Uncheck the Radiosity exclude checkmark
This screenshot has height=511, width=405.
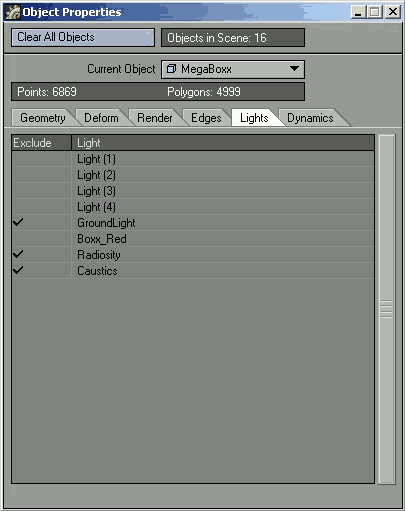(18, 254)
